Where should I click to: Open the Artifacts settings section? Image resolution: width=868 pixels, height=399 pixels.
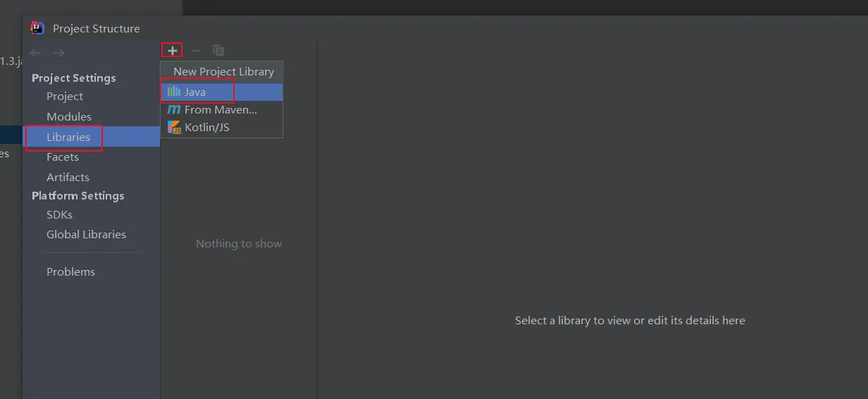pyautogui.click(x=68, y=177)
